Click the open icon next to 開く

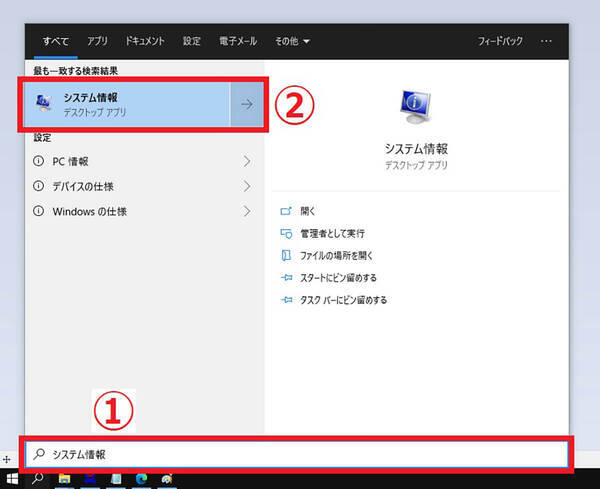[286, 211]
